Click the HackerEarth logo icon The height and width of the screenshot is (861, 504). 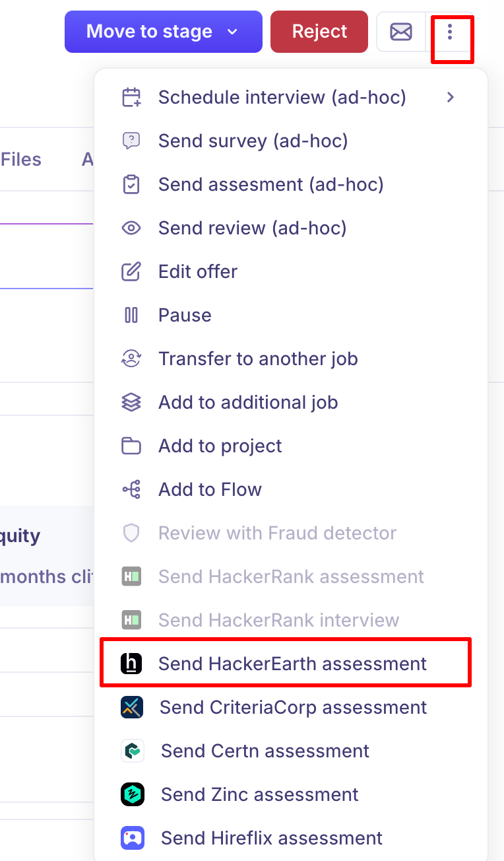tap(132, 664)
